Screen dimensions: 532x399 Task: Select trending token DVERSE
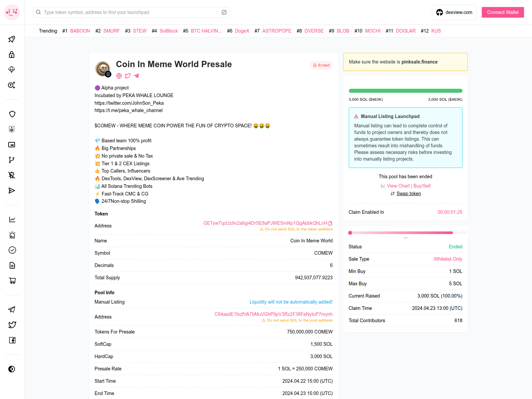(314, 31)
